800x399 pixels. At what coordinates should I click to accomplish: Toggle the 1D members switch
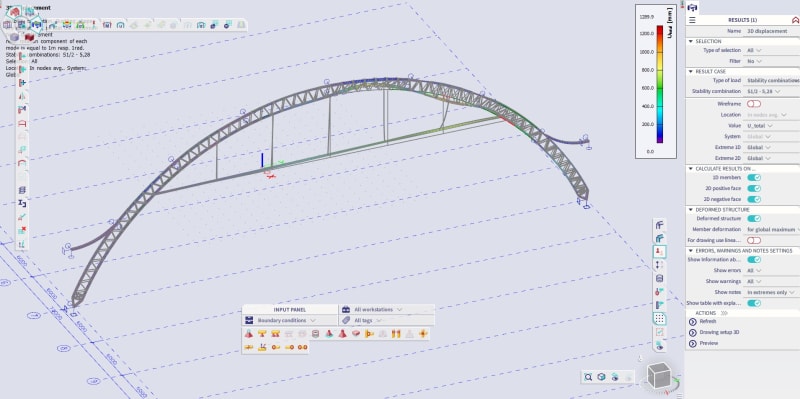tap(754, 177)
